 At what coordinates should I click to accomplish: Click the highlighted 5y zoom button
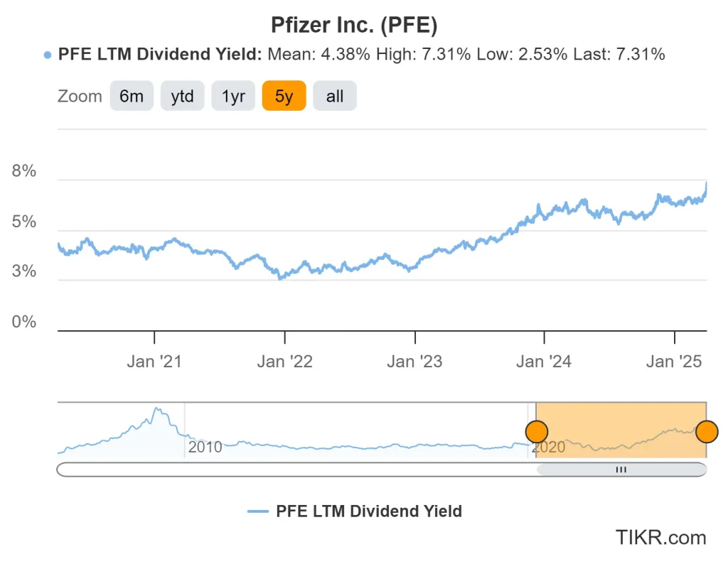284,96
